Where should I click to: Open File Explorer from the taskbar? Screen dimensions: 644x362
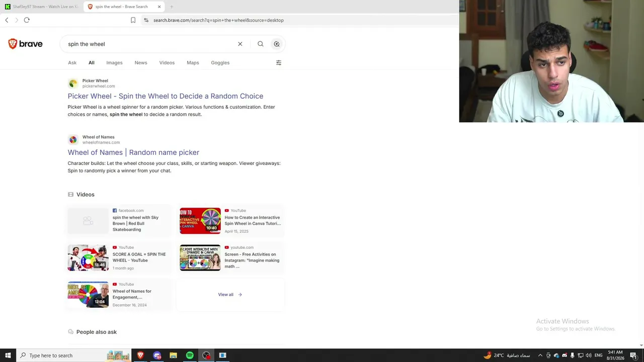click(x=173, y=355)
